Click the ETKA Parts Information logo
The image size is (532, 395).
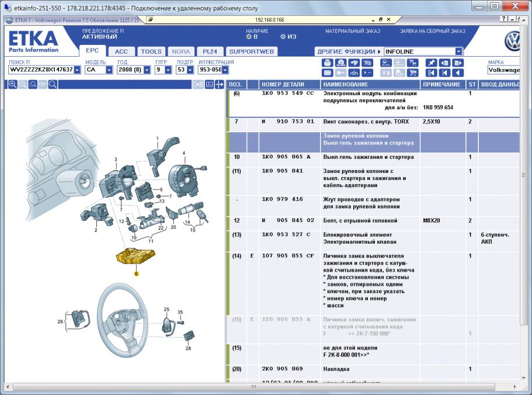click(x=33, y=41)
